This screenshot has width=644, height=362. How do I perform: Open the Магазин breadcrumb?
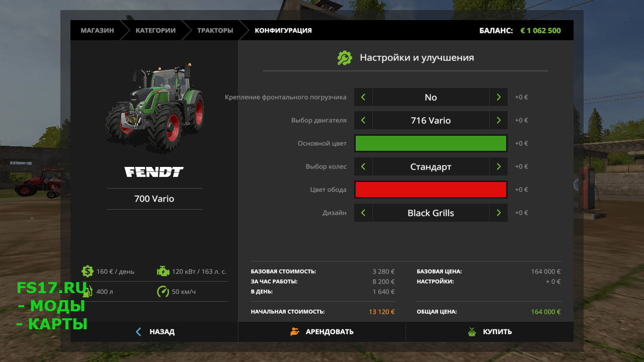pos(97,30)
